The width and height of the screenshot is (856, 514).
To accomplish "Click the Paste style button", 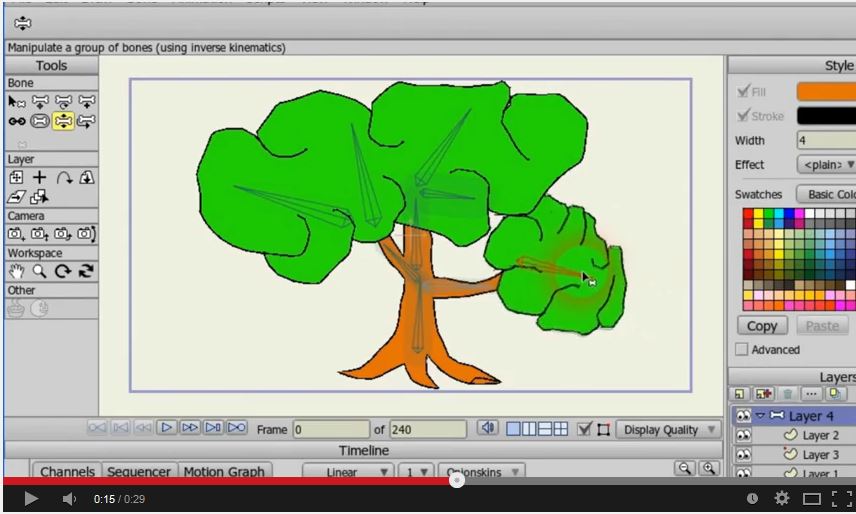I will [822, 326].
